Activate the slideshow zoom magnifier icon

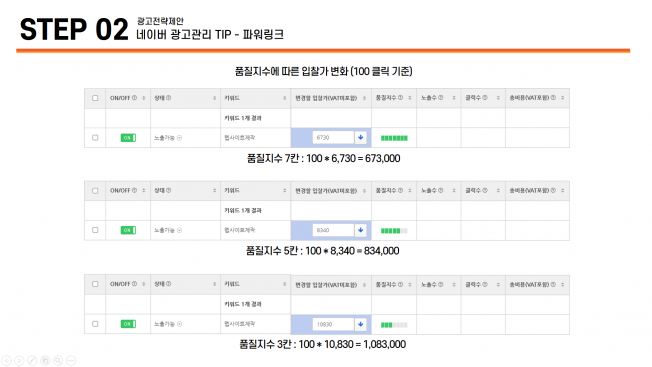click(x=58, y=360)
